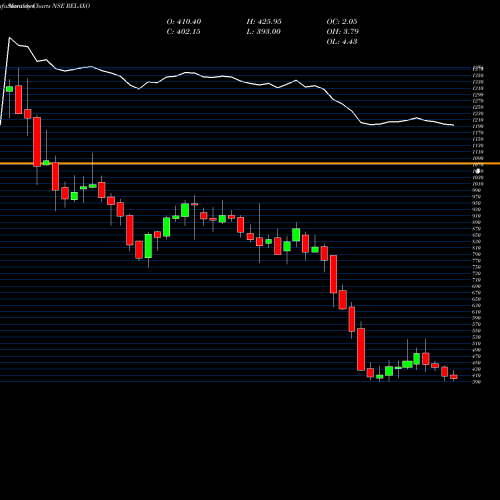Click the white moving average line's right end

click(x=453, y=125)
